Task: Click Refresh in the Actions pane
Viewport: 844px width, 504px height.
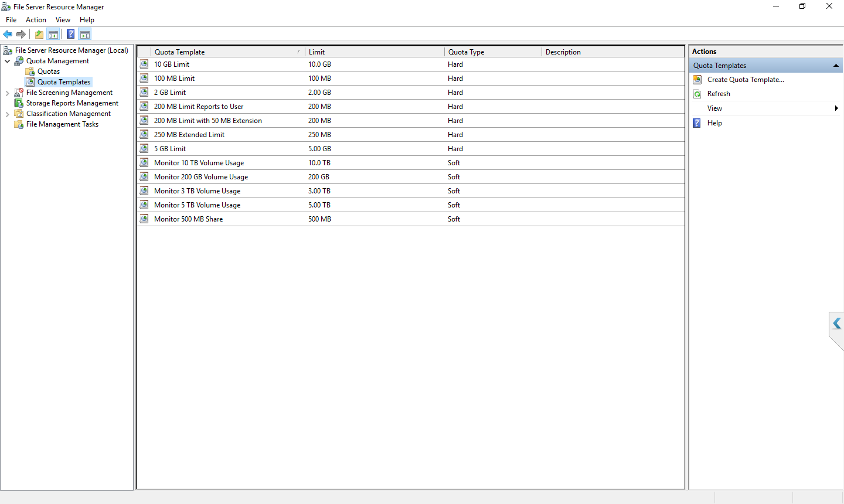Action: click(x=719, y=94)
